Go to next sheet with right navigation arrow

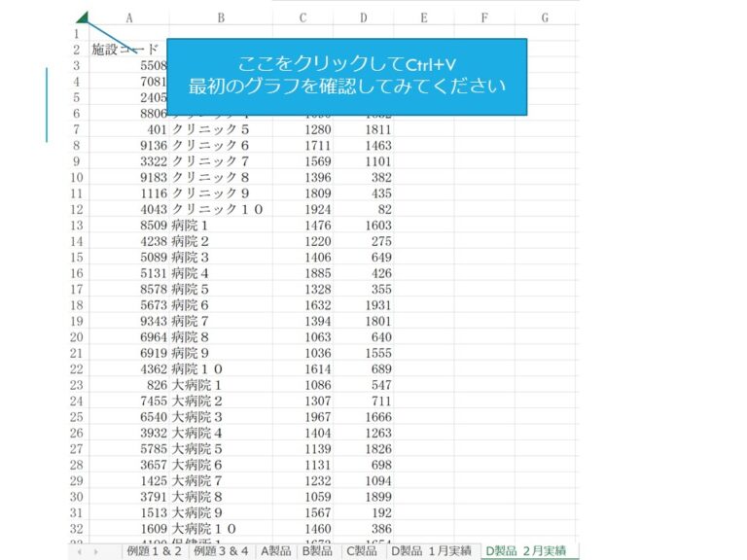[x=96, y=552]
